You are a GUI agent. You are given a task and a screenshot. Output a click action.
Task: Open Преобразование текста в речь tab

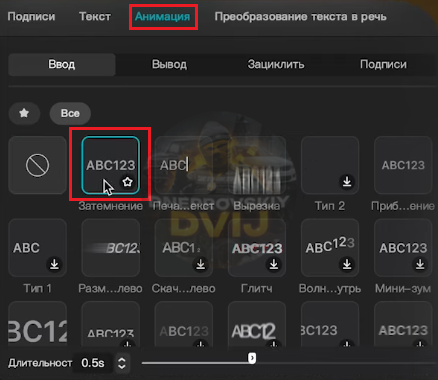coord(300,17)
